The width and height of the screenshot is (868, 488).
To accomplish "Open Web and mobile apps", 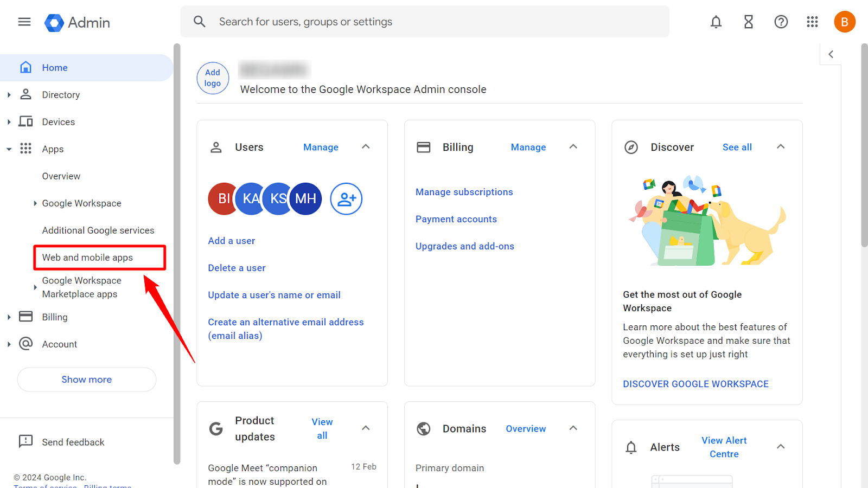I will click(x=87, y=258).
